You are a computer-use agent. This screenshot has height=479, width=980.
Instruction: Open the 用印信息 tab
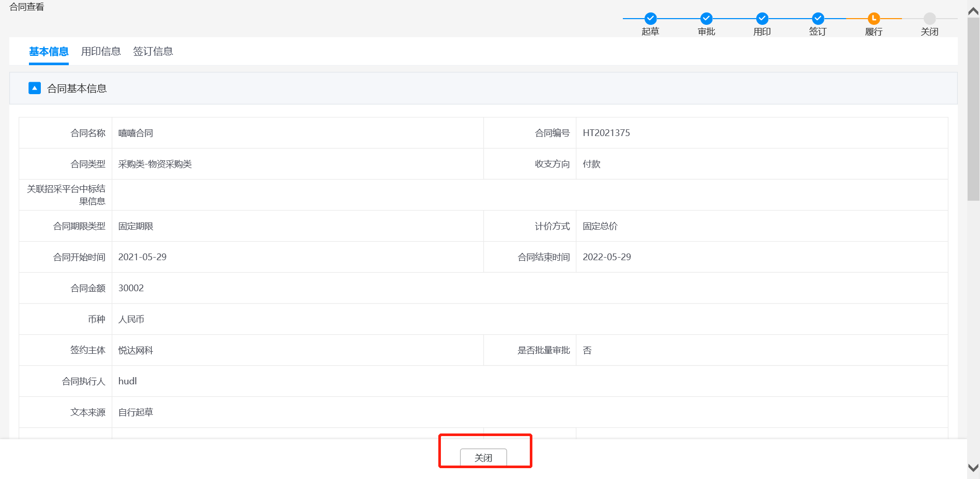point(101,51)
